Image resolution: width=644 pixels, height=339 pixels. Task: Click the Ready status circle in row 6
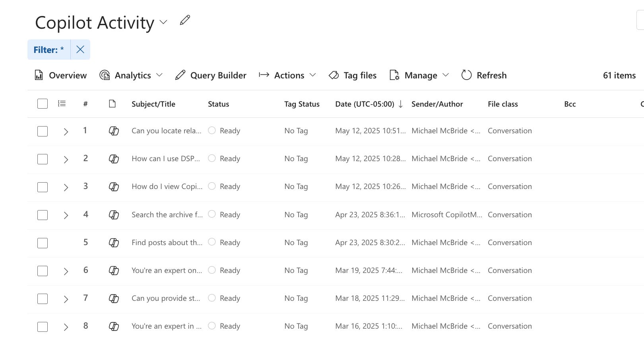[x=212, y=270]
